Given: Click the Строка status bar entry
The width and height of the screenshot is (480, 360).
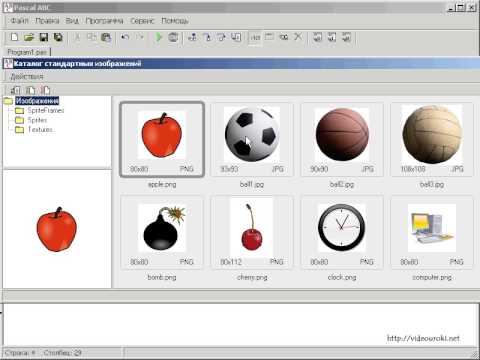Looking at the screenshot, I should 20,353.
